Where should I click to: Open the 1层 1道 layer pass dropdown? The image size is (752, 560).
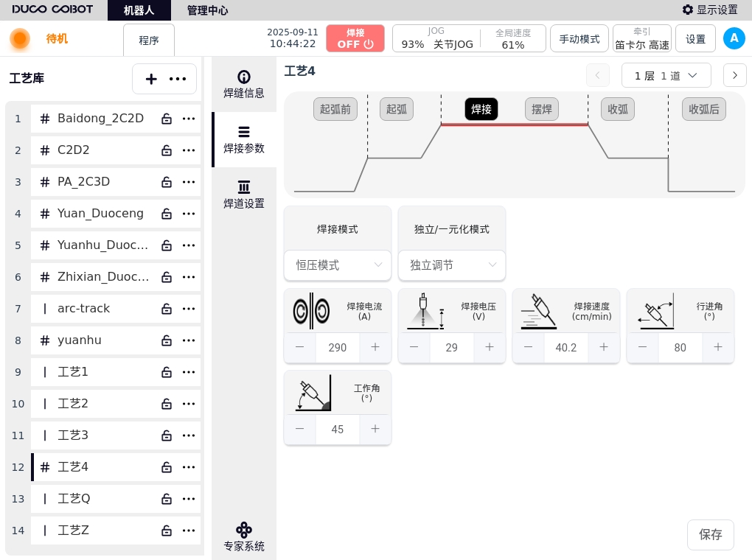point(666,75)
